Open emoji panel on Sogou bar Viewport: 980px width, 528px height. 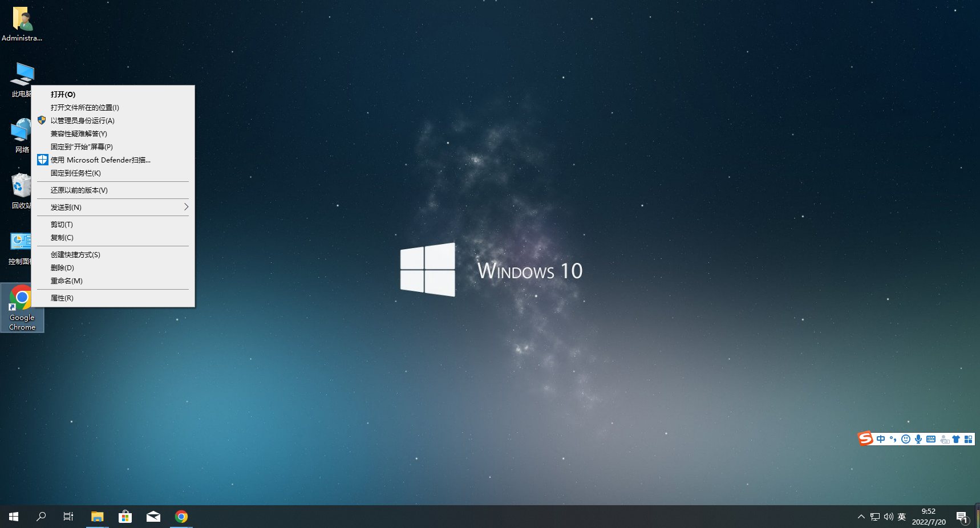(906, 439)
